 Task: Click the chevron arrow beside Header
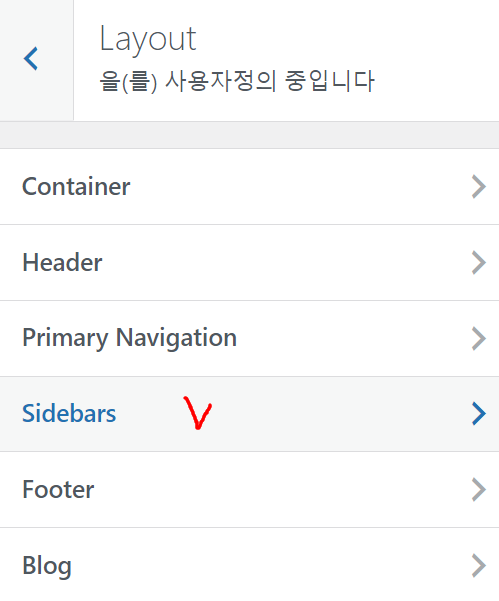click(x=479, y=263)
